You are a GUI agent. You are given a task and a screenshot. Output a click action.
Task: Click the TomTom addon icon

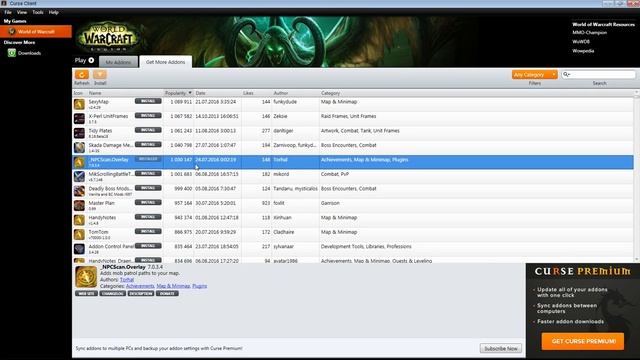pos(79,234)
